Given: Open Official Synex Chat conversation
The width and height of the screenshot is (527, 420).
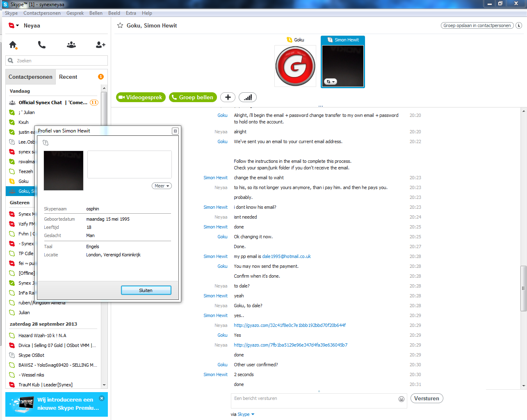Looking at the screenshot, I should pyautogui.click(x=53, y=103).
